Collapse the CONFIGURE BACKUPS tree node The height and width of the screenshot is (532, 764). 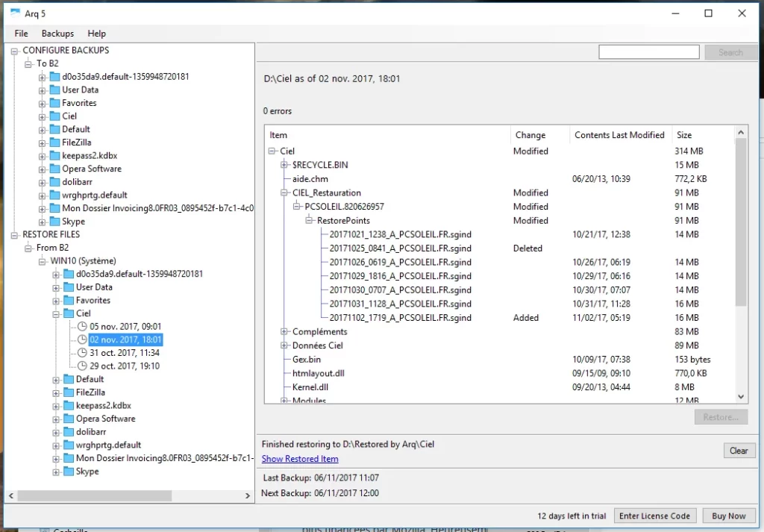[14, 51]
